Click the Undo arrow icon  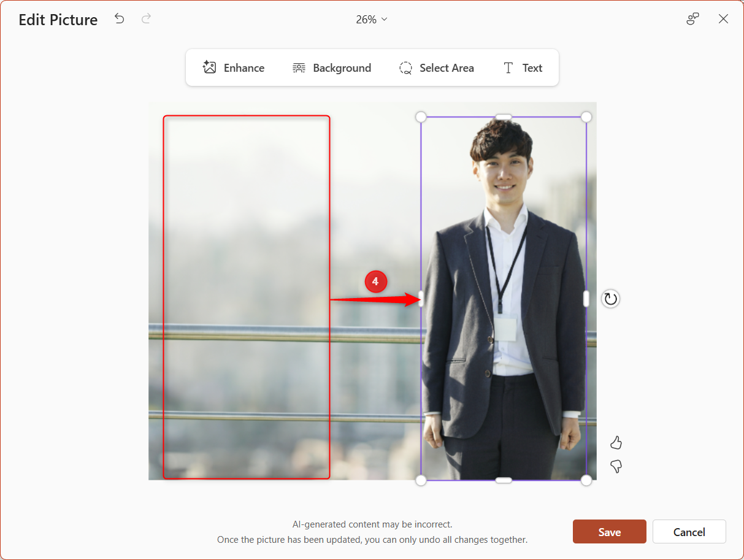(120, 19)
